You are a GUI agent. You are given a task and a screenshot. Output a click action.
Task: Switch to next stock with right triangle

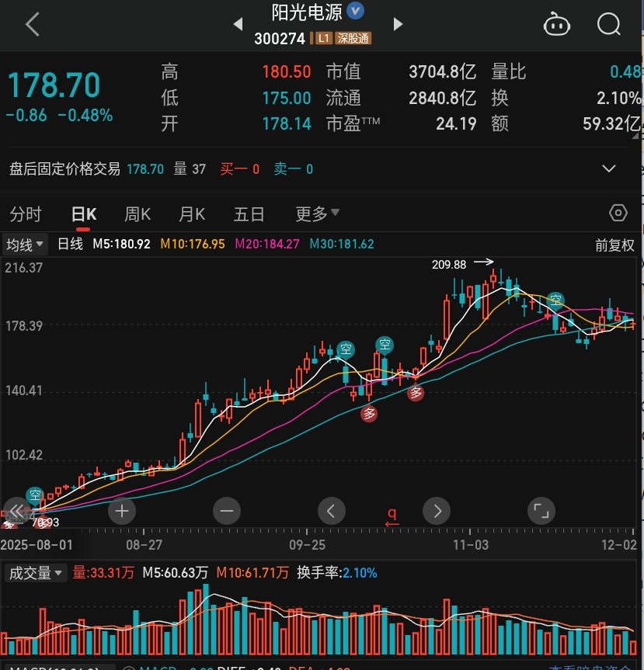click(x=398, y=24)
